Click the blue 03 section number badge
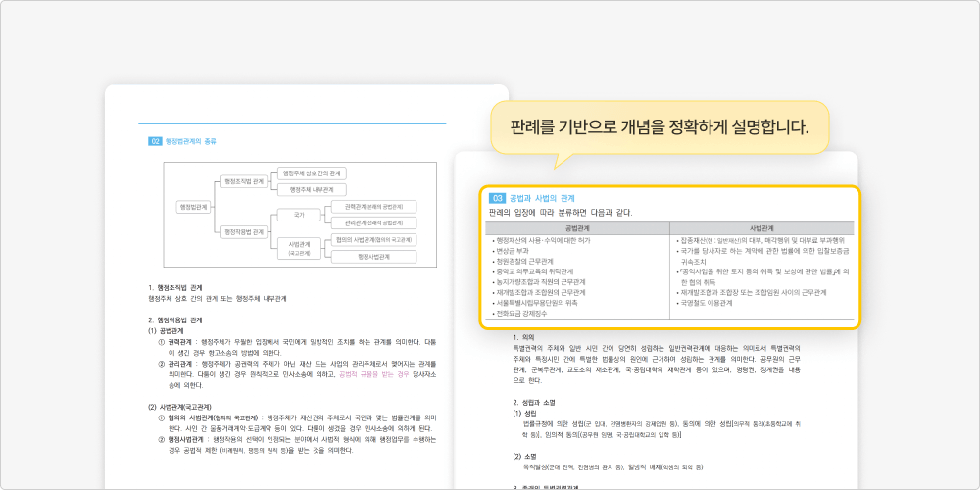Image resolution: width=980 pixels, height=490 pixels. tap(497, 198)
